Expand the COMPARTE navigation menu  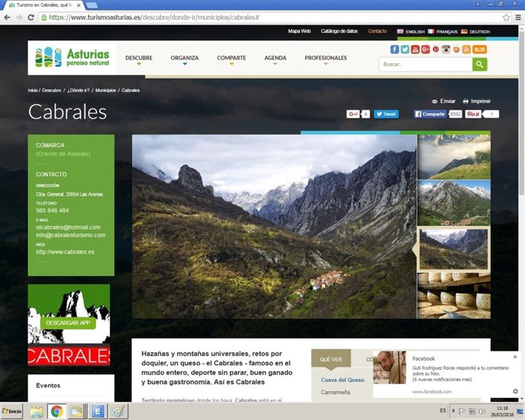231,59
